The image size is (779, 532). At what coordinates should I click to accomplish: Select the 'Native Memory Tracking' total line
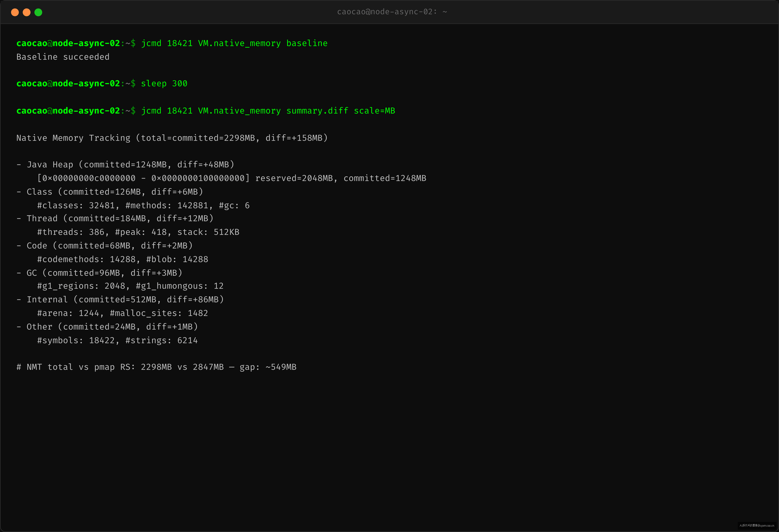tap(172, 138)
